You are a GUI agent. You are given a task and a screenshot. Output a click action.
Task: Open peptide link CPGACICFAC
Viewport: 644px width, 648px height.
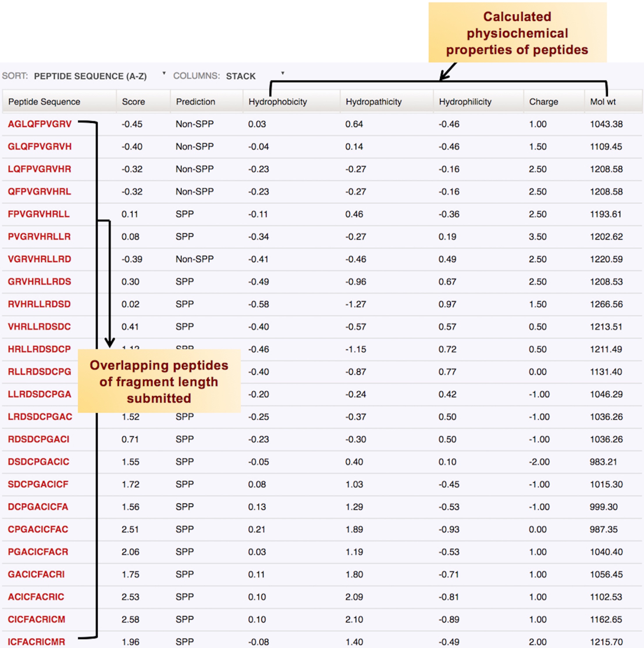coord(38,529)
